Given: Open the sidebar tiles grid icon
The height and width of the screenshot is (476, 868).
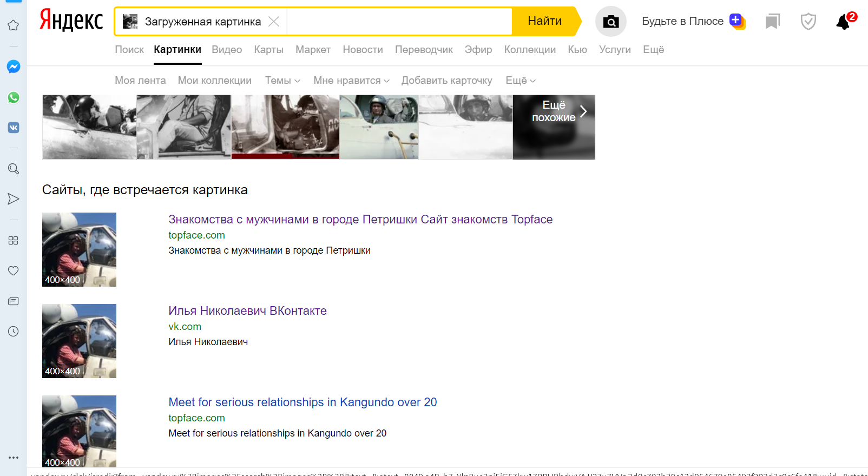Looking at the screenshot, I should click(14, 240).
